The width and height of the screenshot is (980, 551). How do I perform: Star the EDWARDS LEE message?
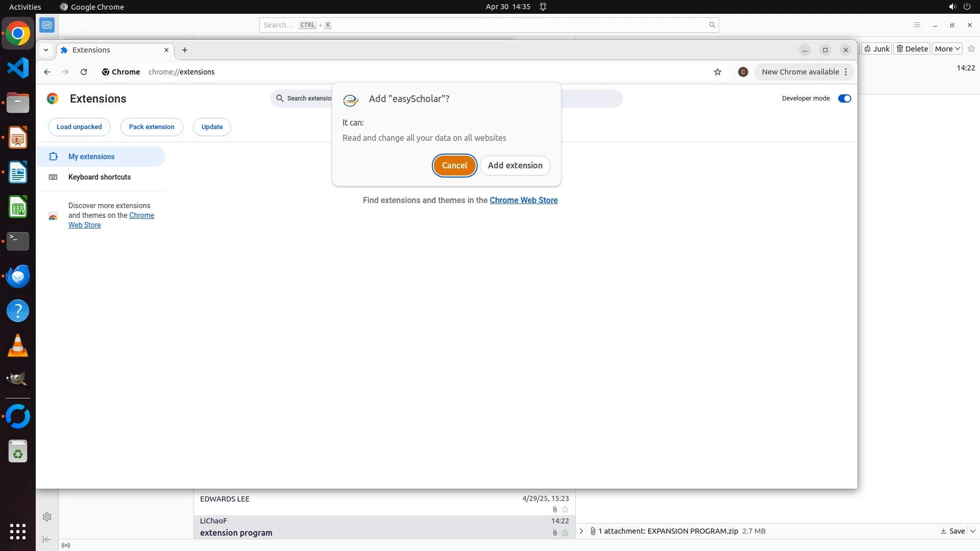pos(565,509)
